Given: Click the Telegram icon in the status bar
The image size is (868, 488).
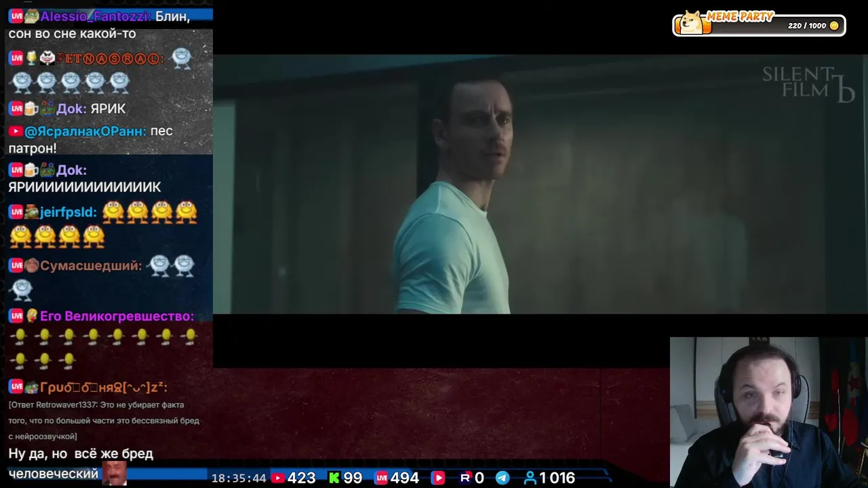Looking at the screenshot, I should (x=502, y=478).
